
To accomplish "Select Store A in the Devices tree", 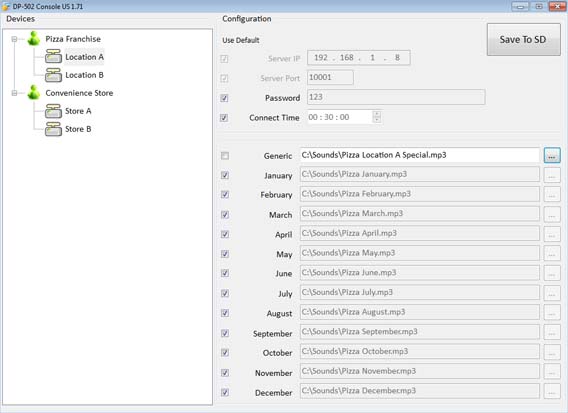I will tap(78, 111).
